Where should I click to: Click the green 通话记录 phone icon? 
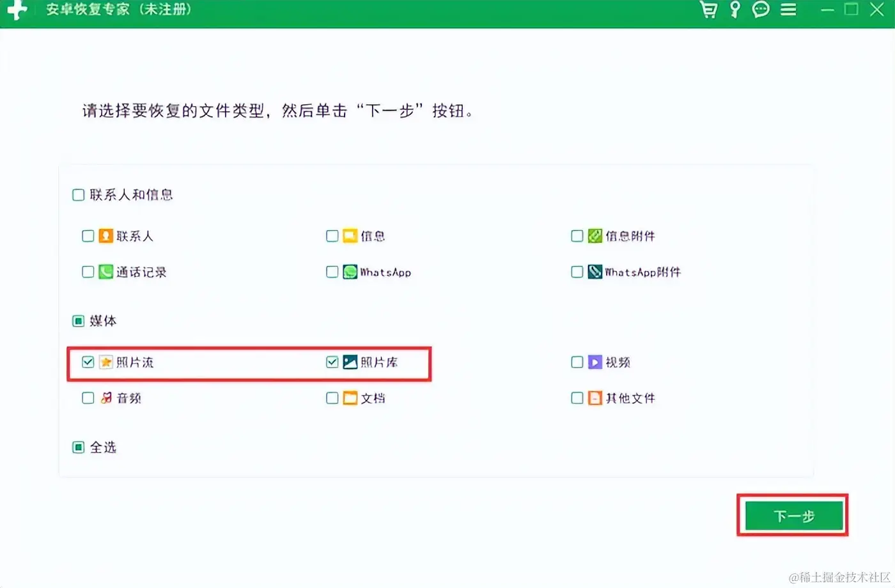tap(105, 272)
